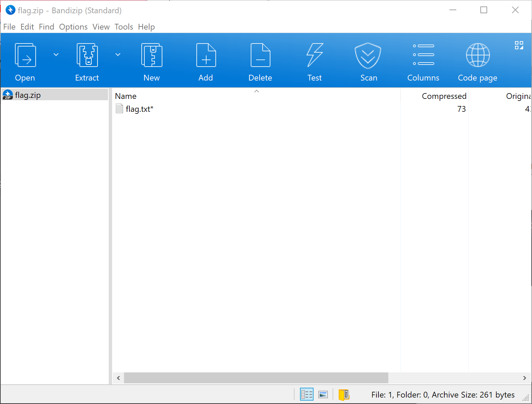Expand the Open button dropdown arrow
This screenshot has height=404, width=532.
(56, 55)
